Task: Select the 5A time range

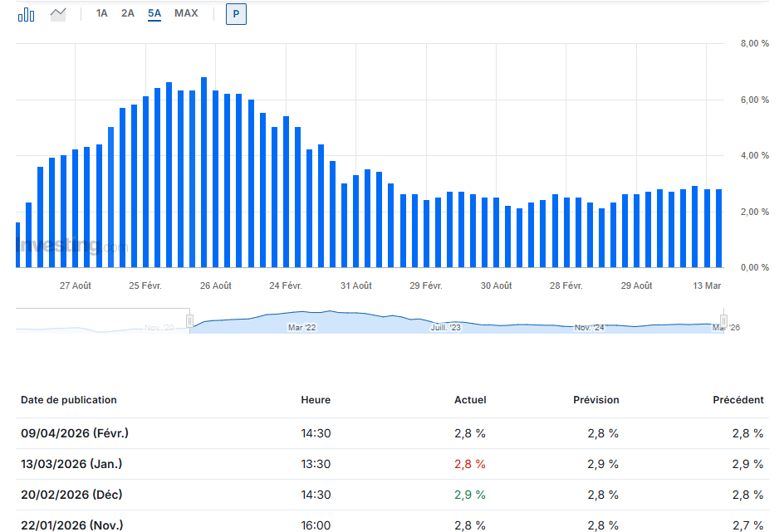Action: (x=154, y=13)
